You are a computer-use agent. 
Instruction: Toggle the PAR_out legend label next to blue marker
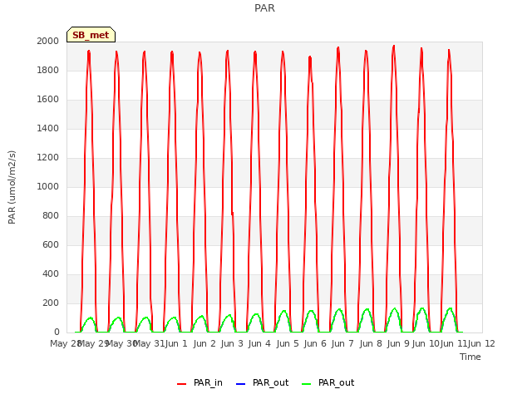pyautogui.click(x=270, y=383)
